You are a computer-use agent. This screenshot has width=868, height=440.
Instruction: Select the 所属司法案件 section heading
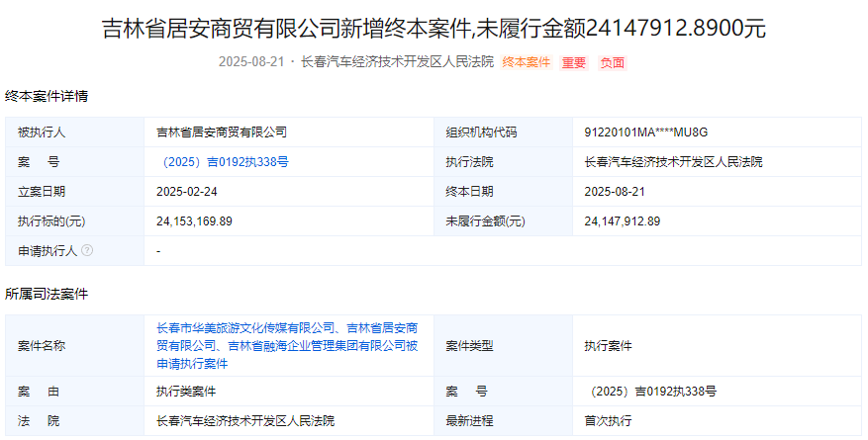click(47, 294)
